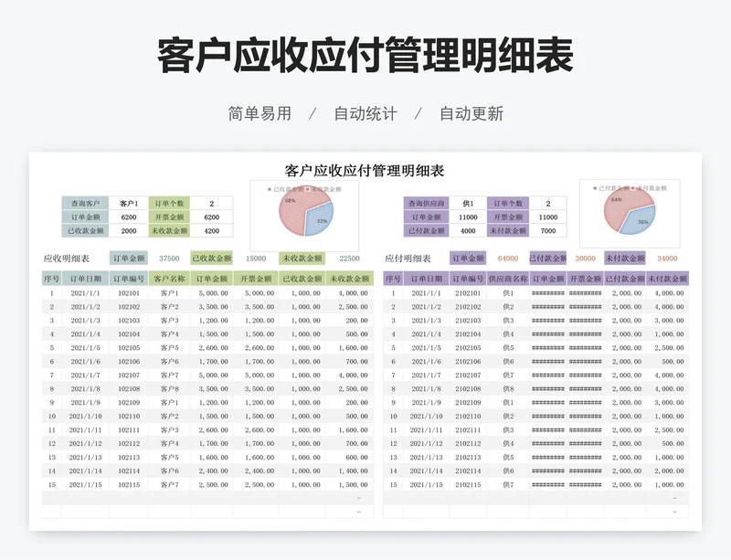Click the 查询客户 label cell

click(x=85, y=204)
